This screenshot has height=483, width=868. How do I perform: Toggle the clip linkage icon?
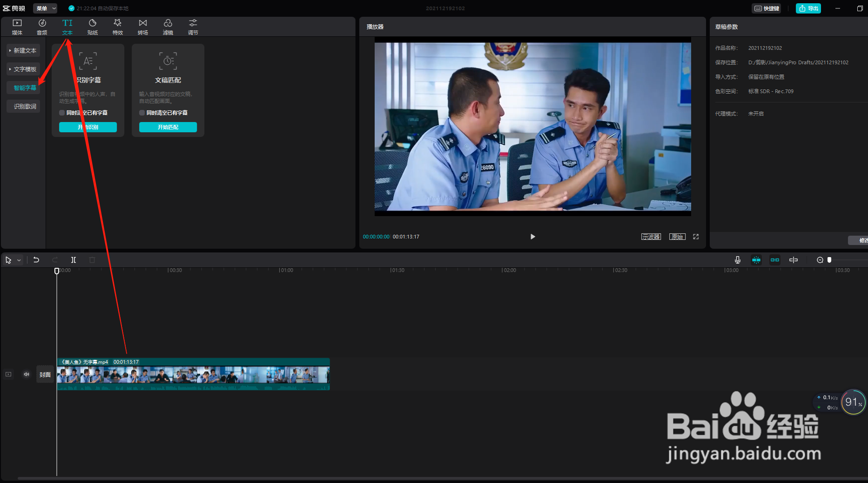[775, 260]
